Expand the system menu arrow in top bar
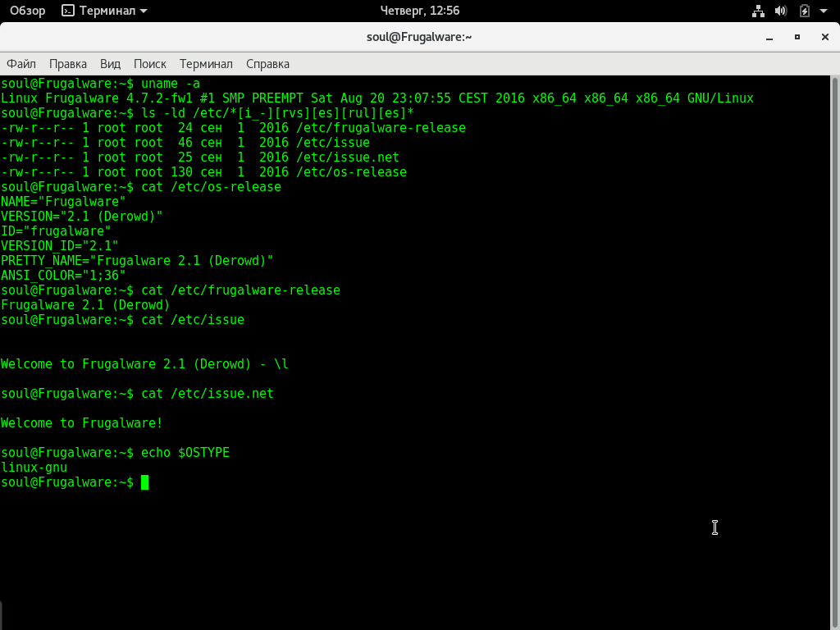This screenshot has height=630, width=840. tap(824, 11)
